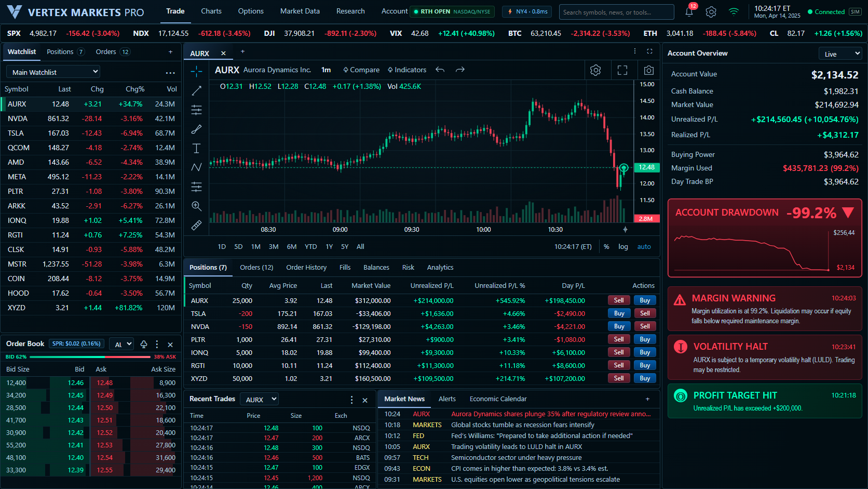
Task: Open the Watchlist three-dot options menu
Action: point(170,73)
